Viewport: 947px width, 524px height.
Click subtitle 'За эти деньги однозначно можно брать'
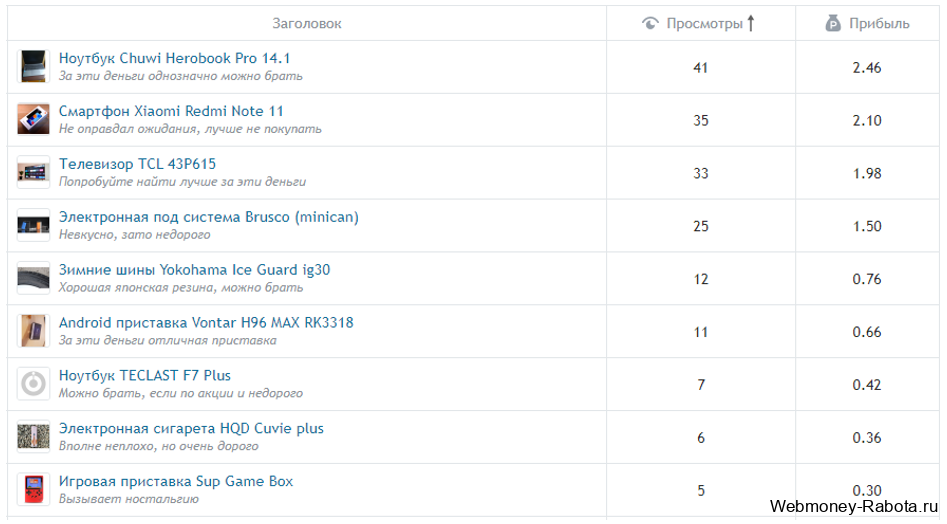pos(181,76)
